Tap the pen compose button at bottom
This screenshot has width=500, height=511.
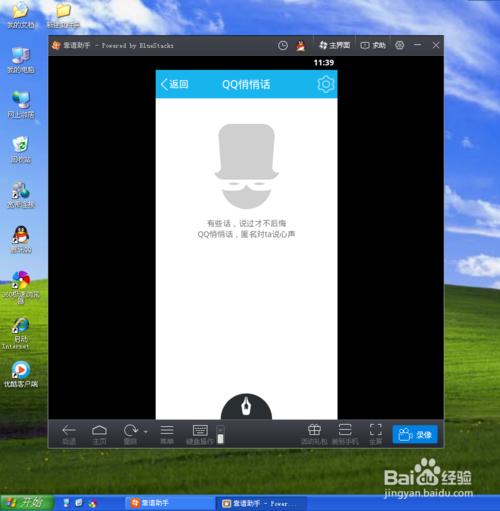(246, 406)
